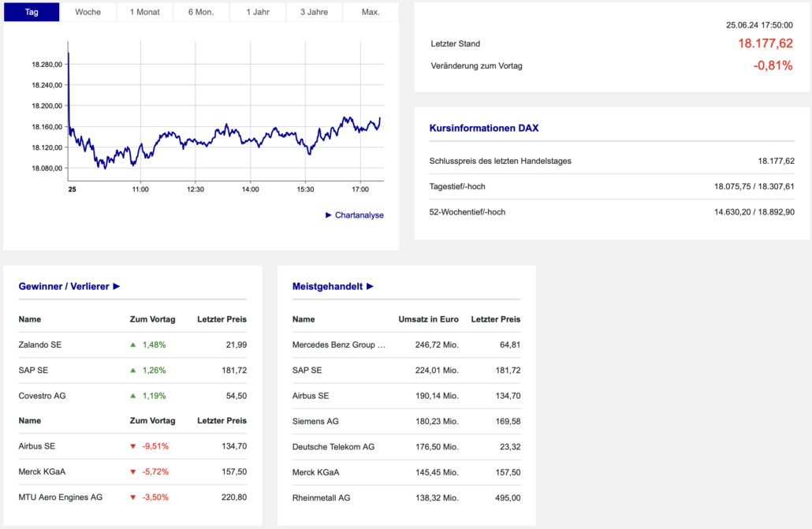The image size is (812, 529).
Task: Click the red down arrow for MTU Aero Engines
Action: click(133, 497)
